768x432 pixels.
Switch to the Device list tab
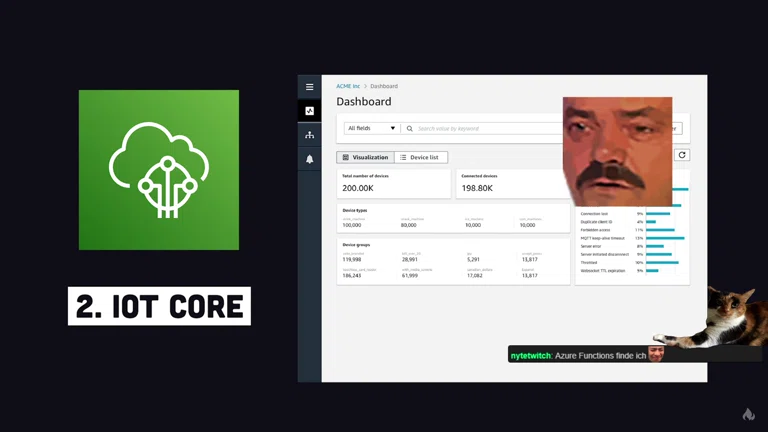(421, 157)
